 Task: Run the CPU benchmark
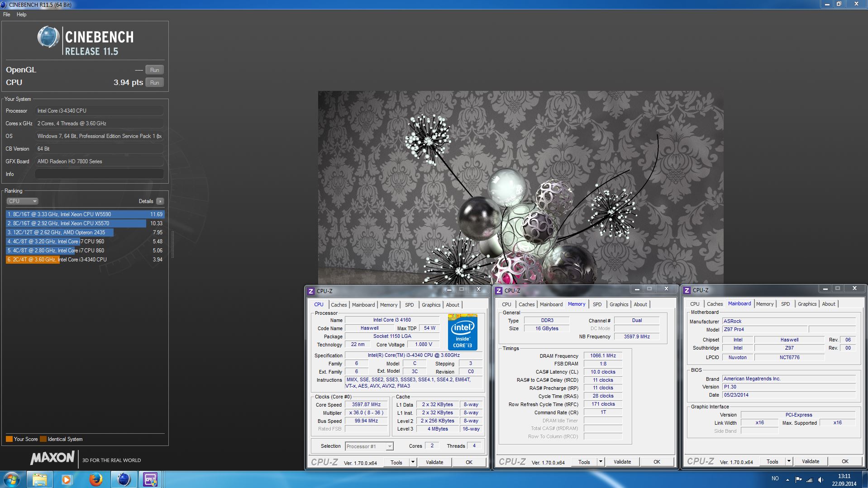[154, 83]
